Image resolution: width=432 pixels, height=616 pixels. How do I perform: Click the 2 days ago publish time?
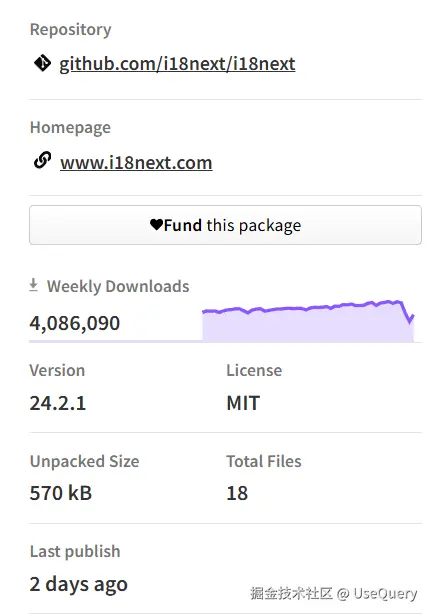click(79, 584)
